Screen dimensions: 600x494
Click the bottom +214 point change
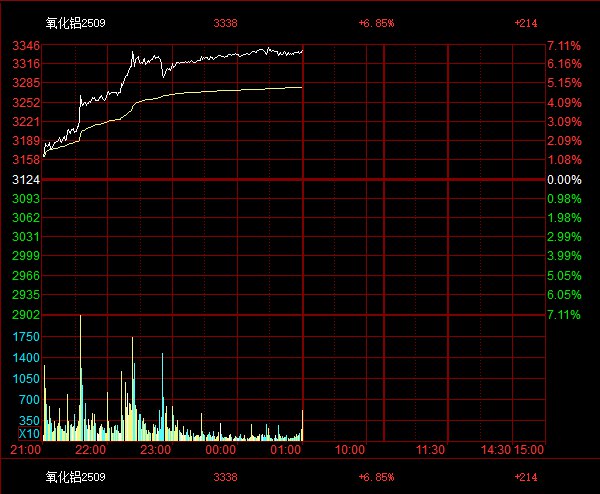tap(526, 477)
